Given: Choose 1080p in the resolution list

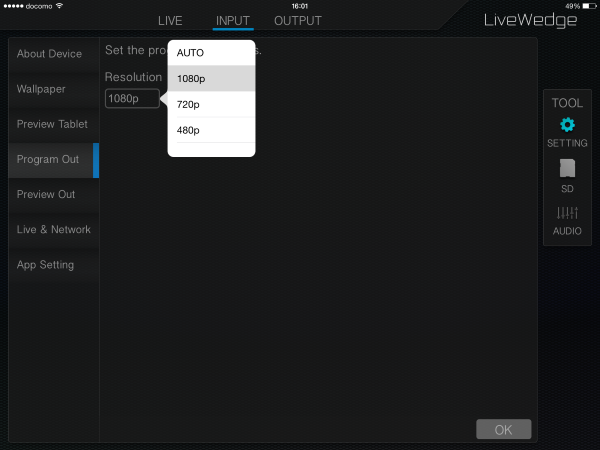Looking at the screenshot, I should tap(211, 78).
